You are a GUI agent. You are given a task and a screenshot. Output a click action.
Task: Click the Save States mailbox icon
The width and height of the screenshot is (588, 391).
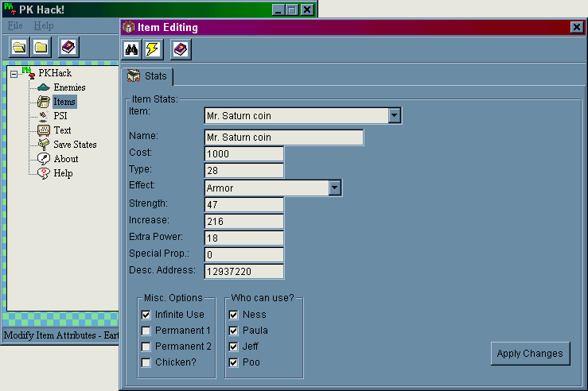(x=44, y=144)
